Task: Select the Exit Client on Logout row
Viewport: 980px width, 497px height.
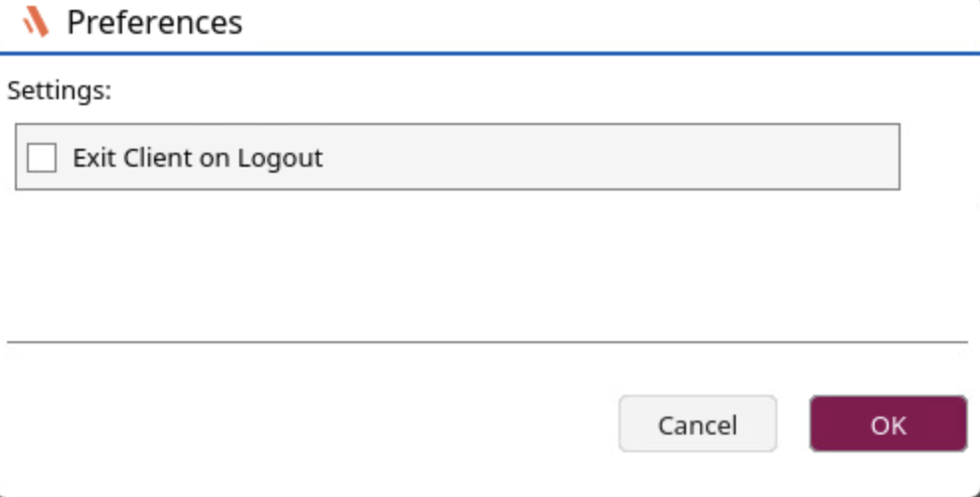Action: [457, 157]
